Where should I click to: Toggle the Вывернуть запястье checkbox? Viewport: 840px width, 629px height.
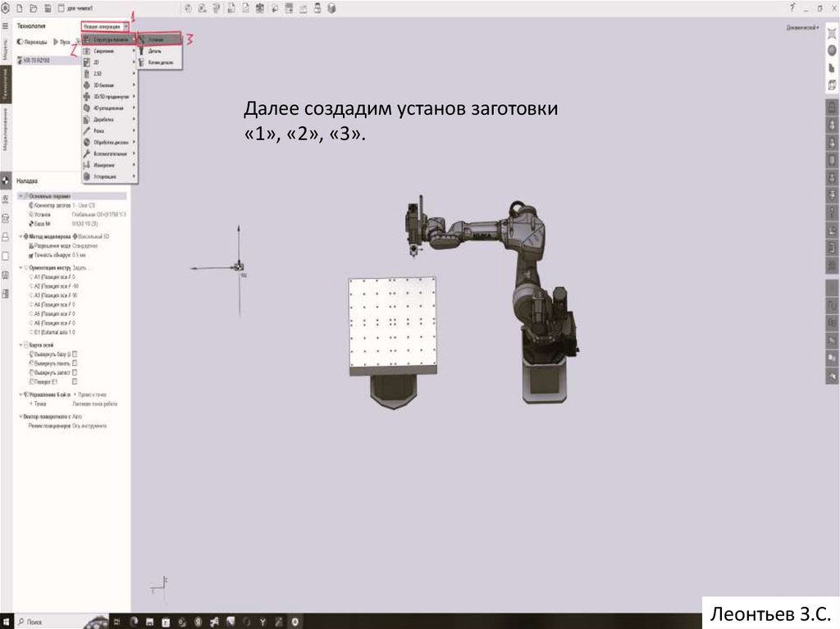(x=75, y=372)
